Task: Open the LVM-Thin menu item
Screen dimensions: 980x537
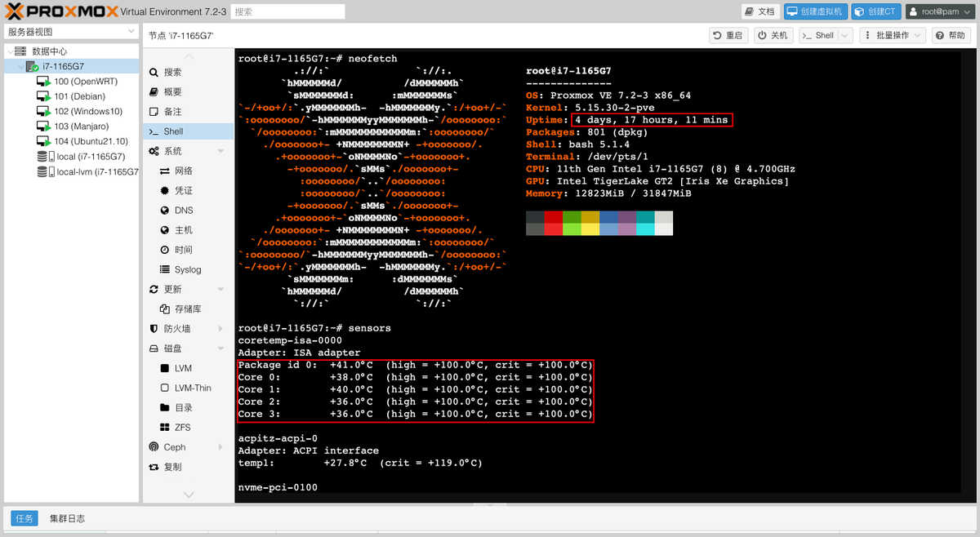Action: coord(188,388)
